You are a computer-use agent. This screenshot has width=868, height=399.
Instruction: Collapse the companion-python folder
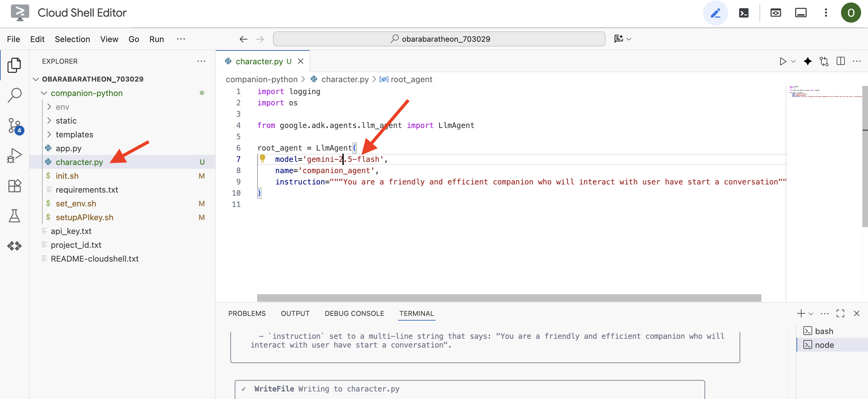click(44, 93)
